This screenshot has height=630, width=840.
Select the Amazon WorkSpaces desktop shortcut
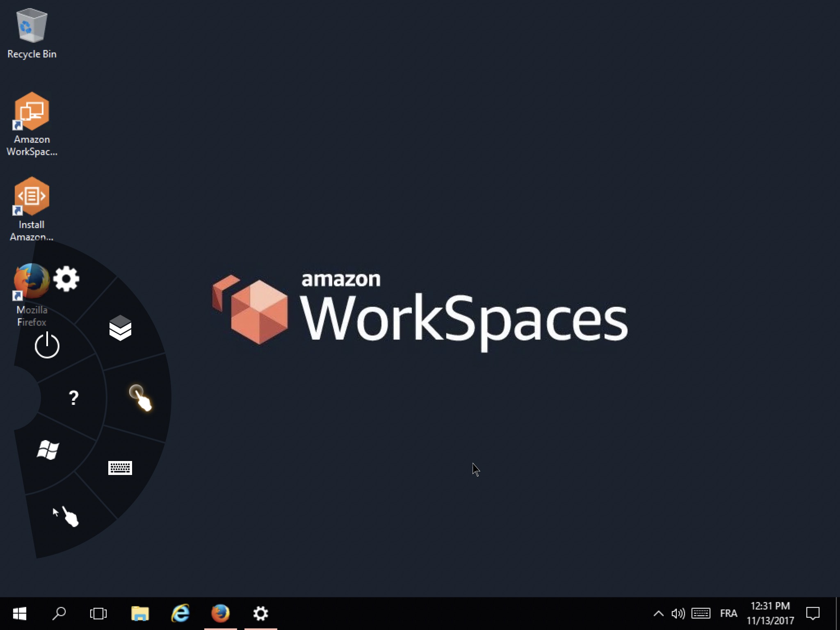pyautogui.click(x=32, y=124)
